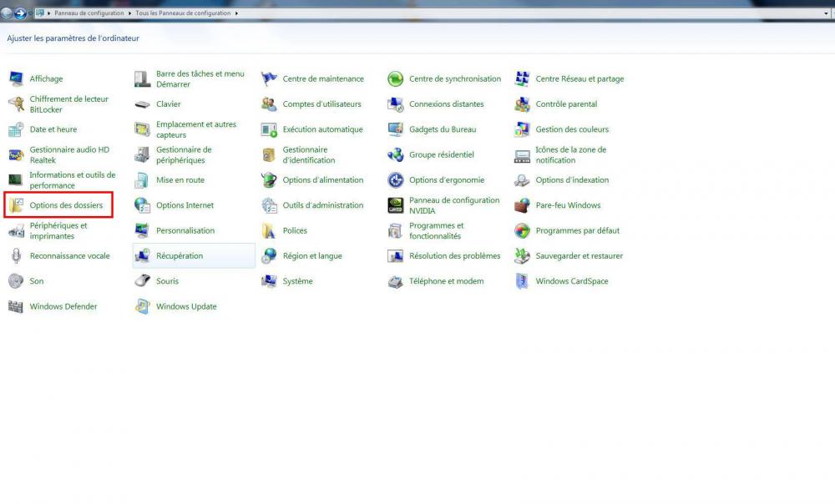Open the Gestion des couleurs icon
835x504 pixels.
point(522,129)
